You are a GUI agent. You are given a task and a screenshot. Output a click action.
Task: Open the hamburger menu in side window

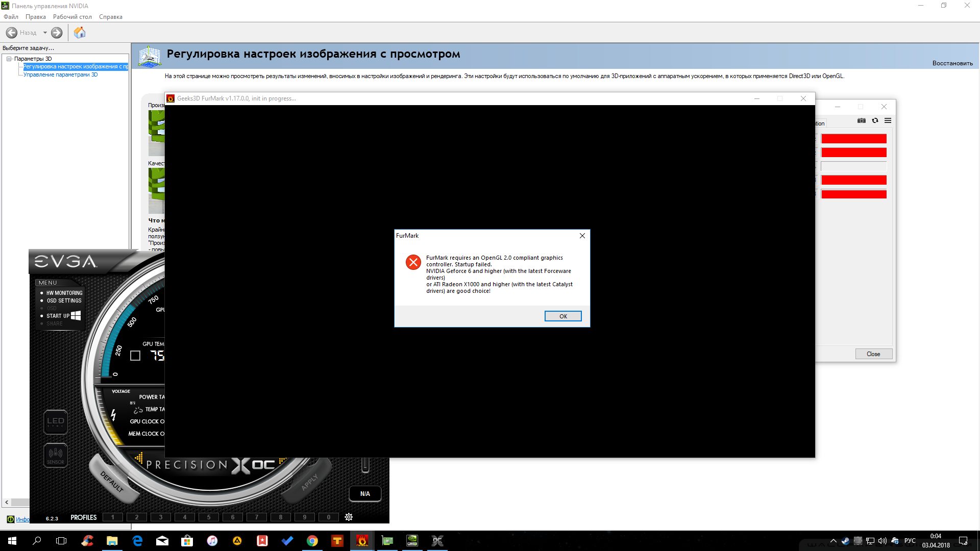click(x=888, y=120)
